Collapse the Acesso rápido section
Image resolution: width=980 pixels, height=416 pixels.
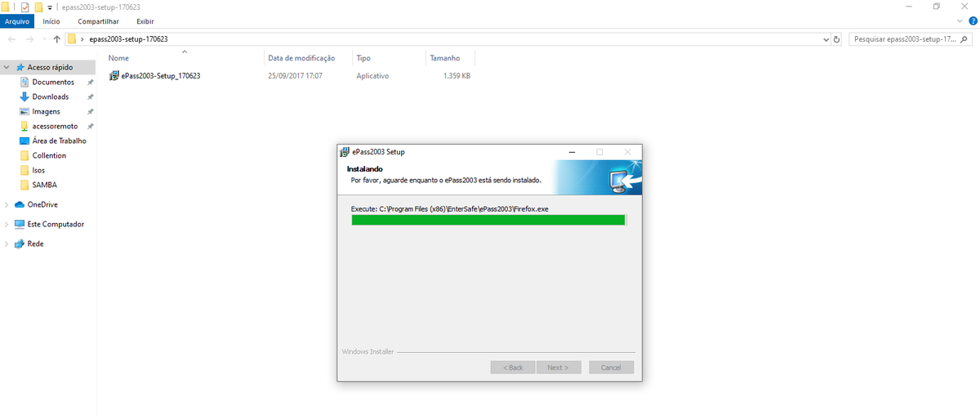pos(7,67)
